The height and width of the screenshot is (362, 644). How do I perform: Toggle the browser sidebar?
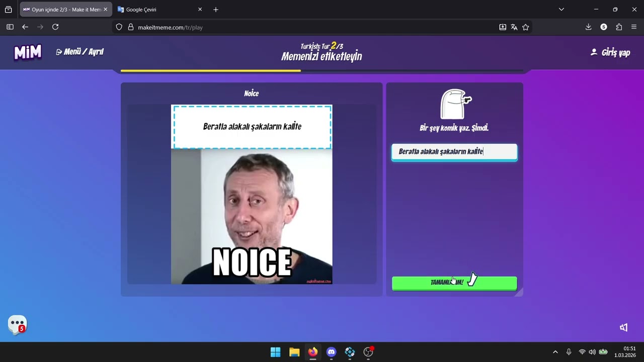pyautogui.click(x=10, y=27)
